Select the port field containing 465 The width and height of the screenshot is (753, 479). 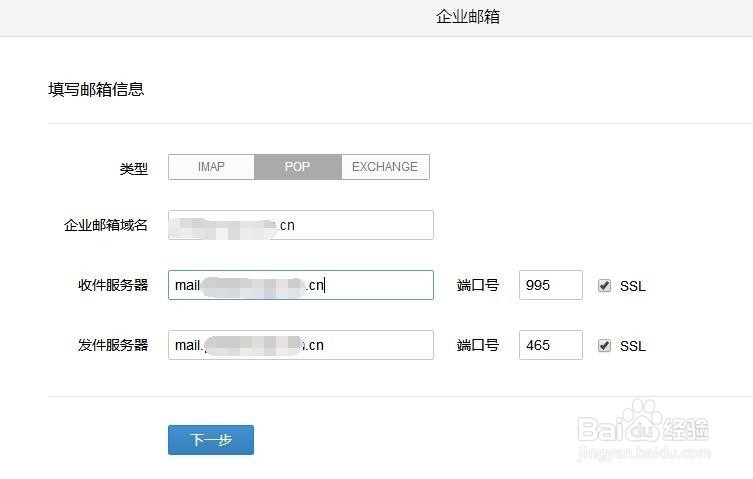[550, 345]
